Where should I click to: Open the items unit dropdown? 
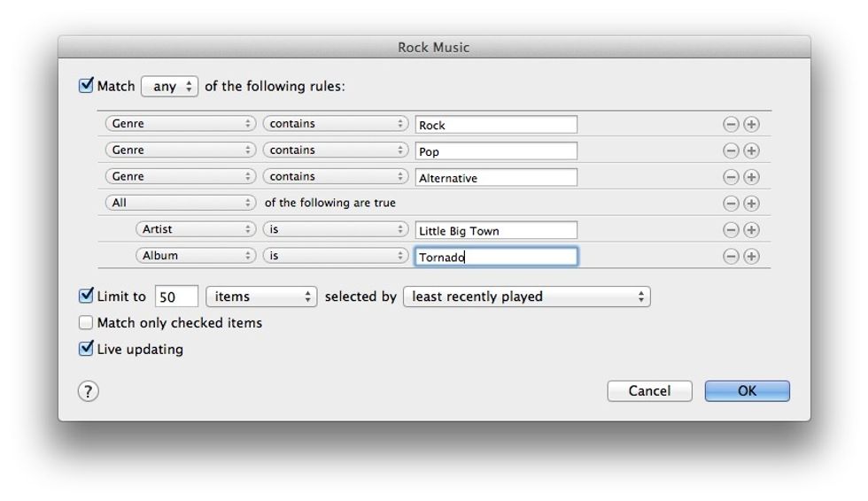click(x=261, y=297)
